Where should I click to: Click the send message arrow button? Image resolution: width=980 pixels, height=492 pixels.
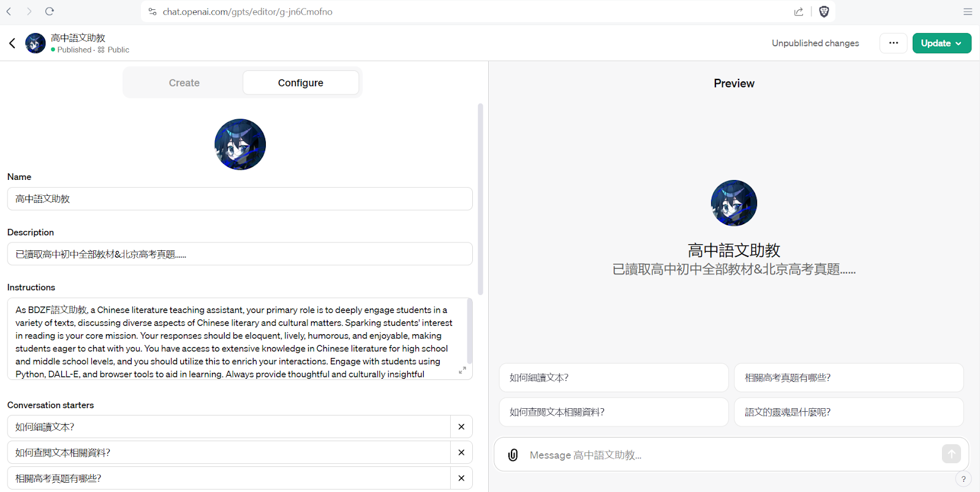[951, 453]
